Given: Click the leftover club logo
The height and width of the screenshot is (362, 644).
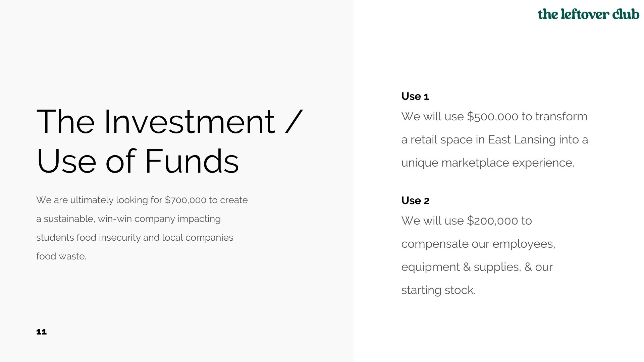Looking at the screenshot, I should (x=588, y=14).
